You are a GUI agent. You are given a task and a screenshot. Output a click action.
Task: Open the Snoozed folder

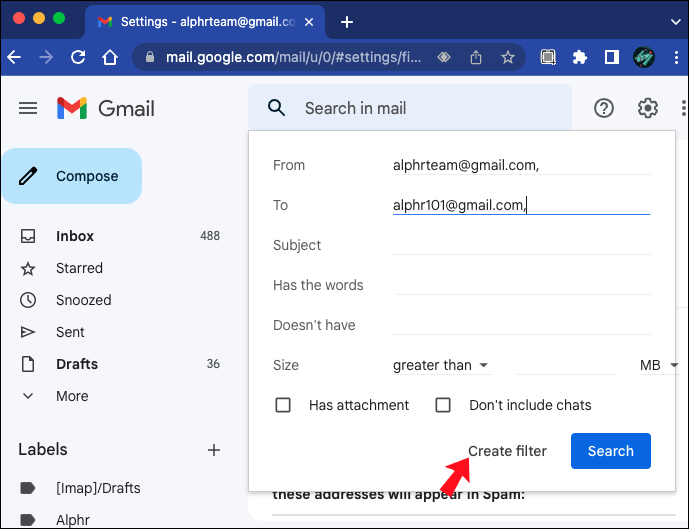(x=83, y=300)
